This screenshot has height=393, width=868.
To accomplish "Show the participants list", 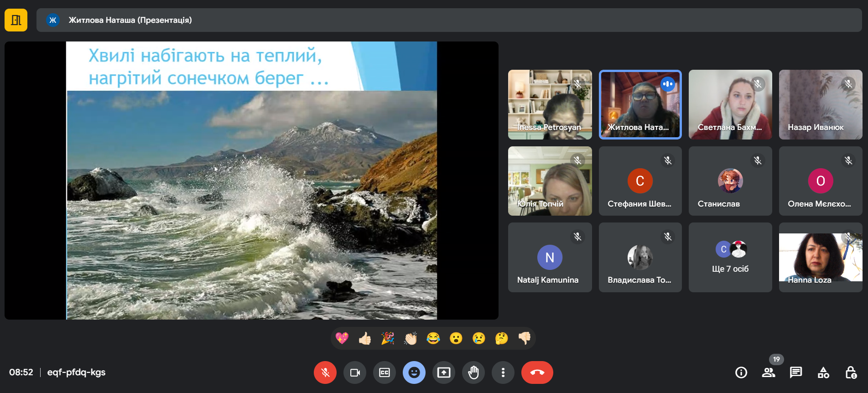I will (769, 372).
